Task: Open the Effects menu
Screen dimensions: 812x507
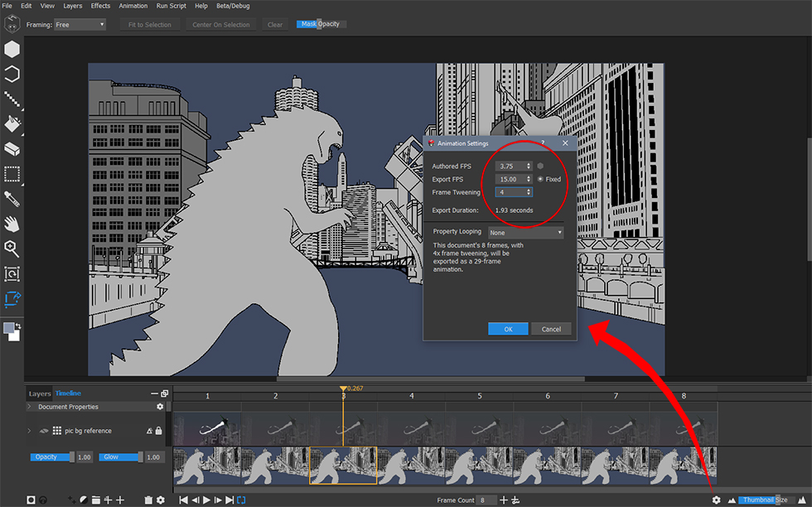Action: coord(100,6)
